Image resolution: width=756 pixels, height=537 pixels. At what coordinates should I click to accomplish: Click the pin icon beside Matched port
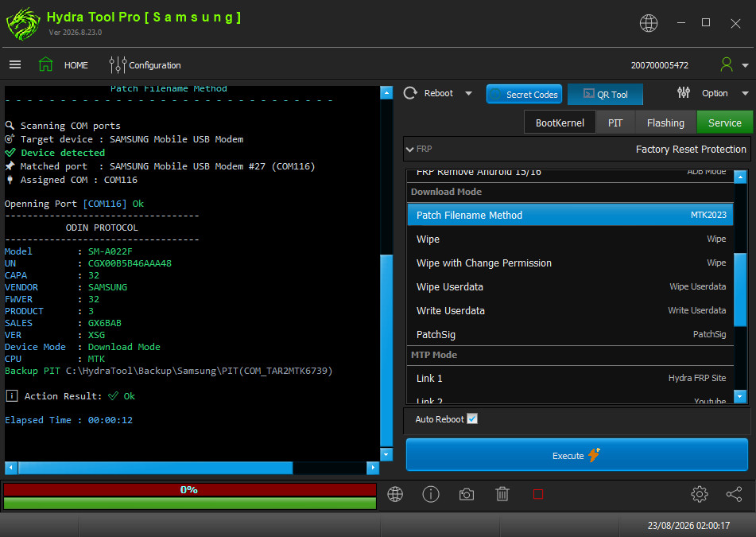10,166
